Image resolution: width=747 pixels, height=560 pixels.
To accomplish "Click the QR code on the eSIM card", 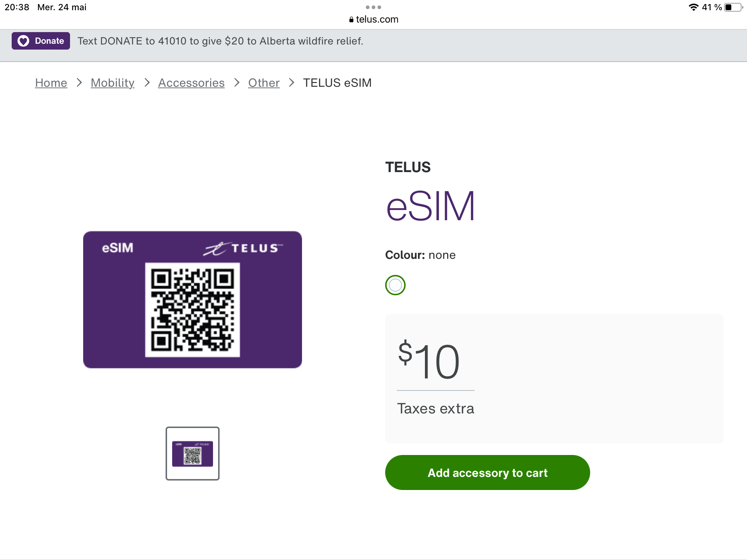I will pyautogui.click(x=192, y=310).
